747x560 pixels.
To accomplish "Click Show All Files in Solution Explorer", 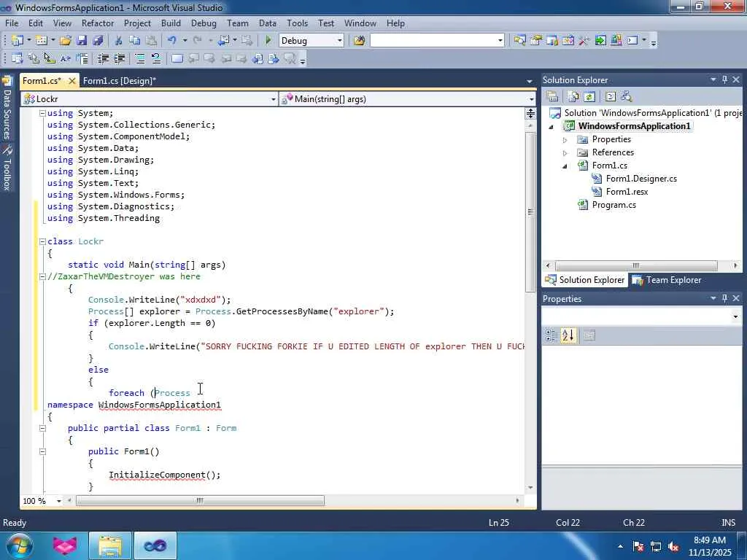I will click(x=573, y=97).
